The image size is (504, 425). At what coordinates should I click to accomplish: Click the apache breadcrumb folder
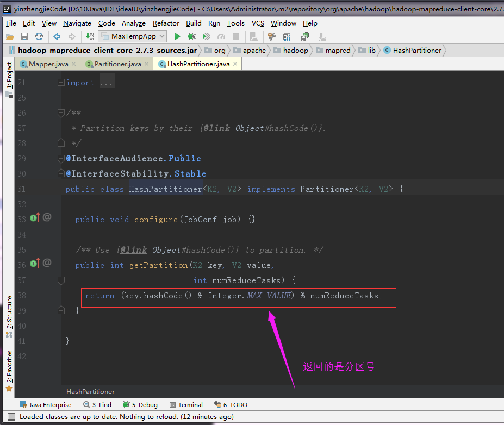(x=250, y=51)
